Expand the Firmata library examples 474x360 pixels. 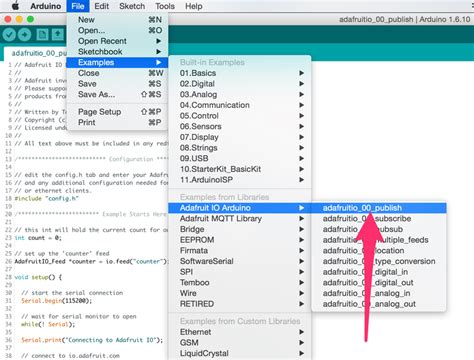[x=240, y=250]
